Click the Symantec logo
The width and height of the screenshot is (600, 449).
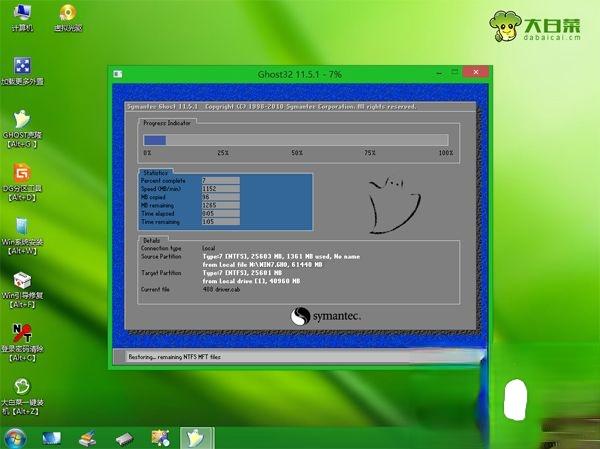click(326, 316)
